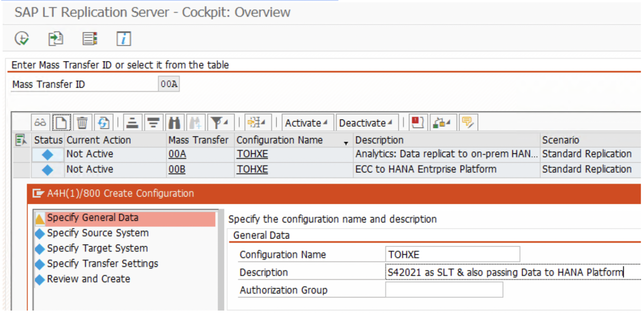This screenshot has width=644, height=322.
Task: Open TOHXE link in row 00A
Action: [x=252, y=154]
